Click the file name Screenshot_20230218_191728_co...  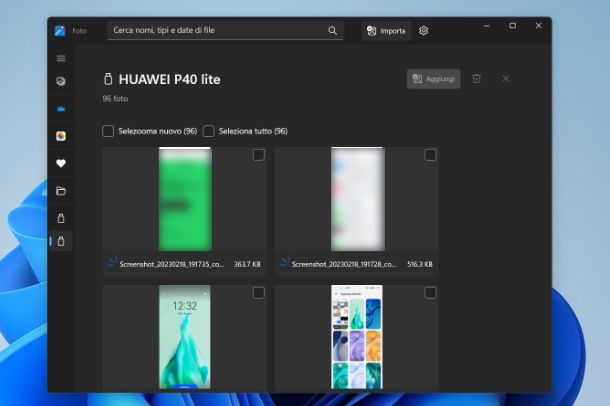pos(344,264)
